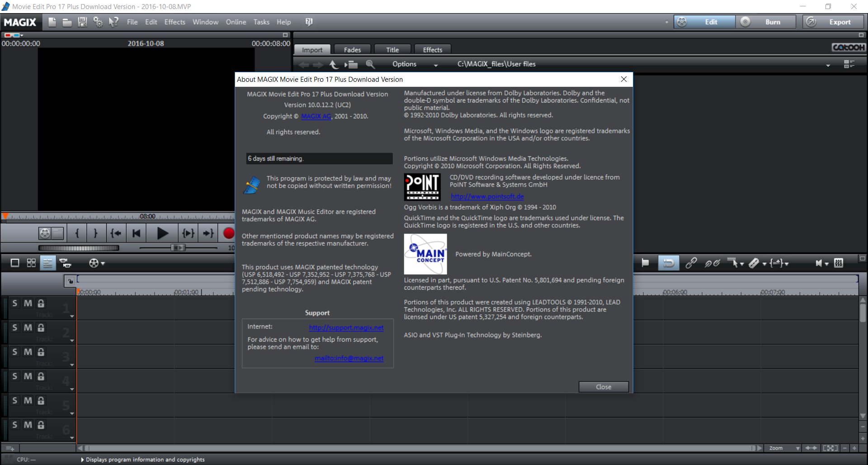
Task: Switch to the Fades tab
Action: [x=353, y=50]
